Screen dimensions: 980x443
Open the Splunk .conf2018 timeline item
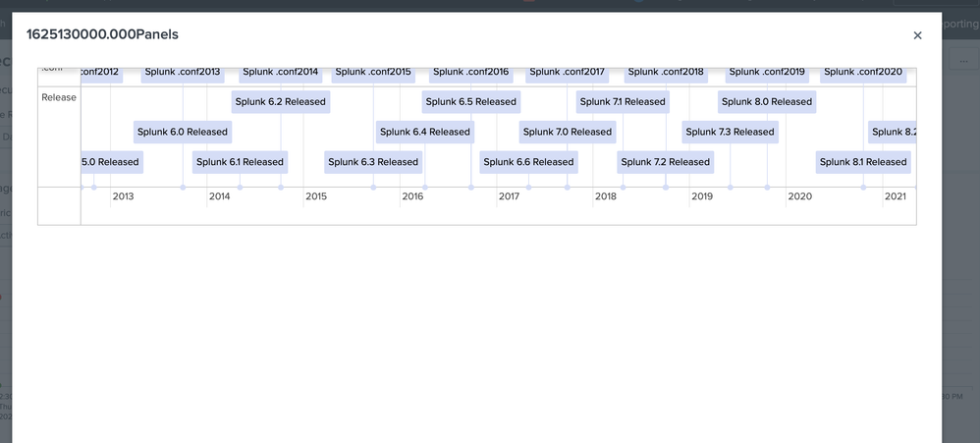point(665,73)
